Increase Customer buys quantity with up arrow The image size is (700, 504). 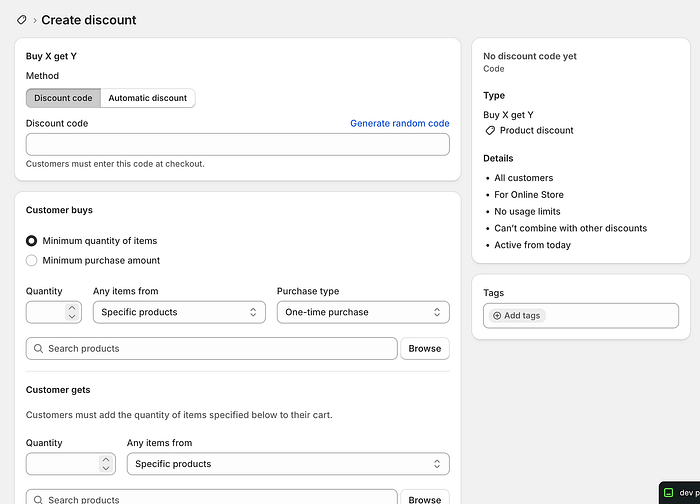tap(72, 307)
